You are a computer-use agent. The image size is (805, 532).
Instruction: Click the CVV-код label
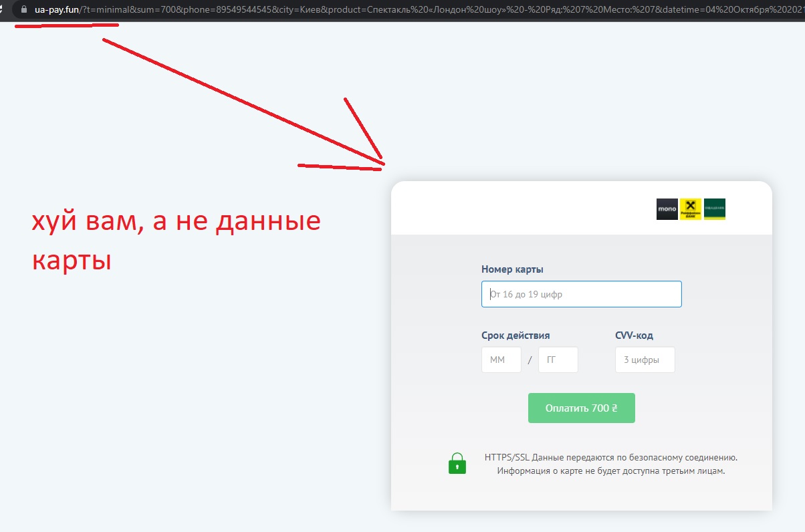[634, 336]
